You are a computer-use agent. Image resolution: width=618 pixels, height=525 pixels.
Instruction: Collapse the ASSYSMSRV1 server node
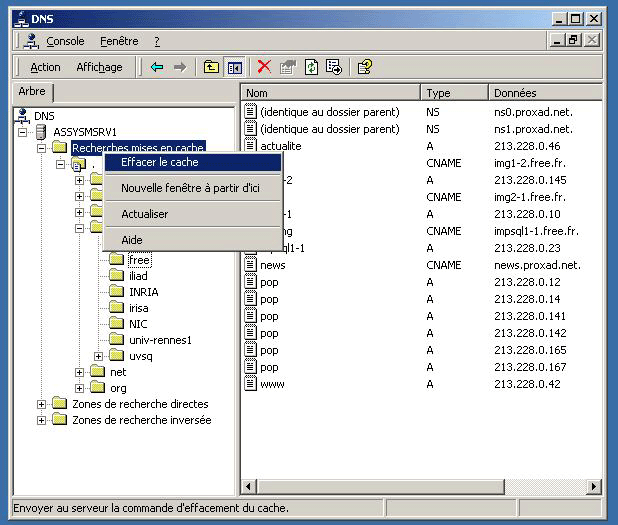[23, 132]
